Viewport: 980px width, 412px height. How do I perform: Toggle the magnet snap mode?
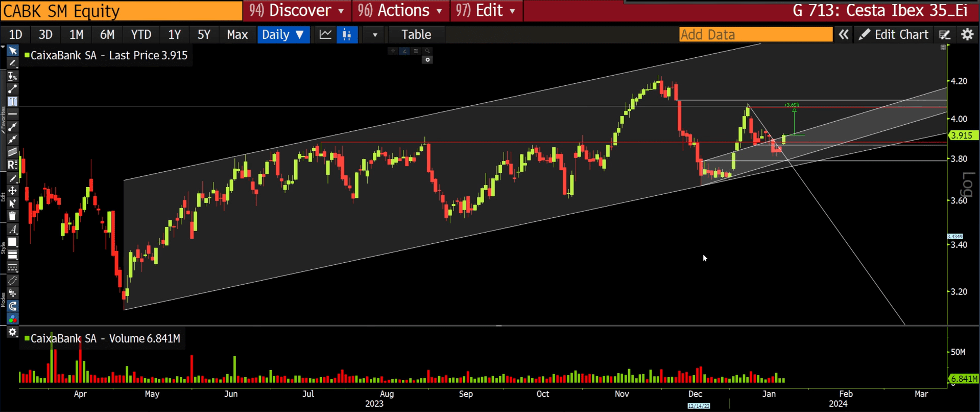tap(13, 306)
